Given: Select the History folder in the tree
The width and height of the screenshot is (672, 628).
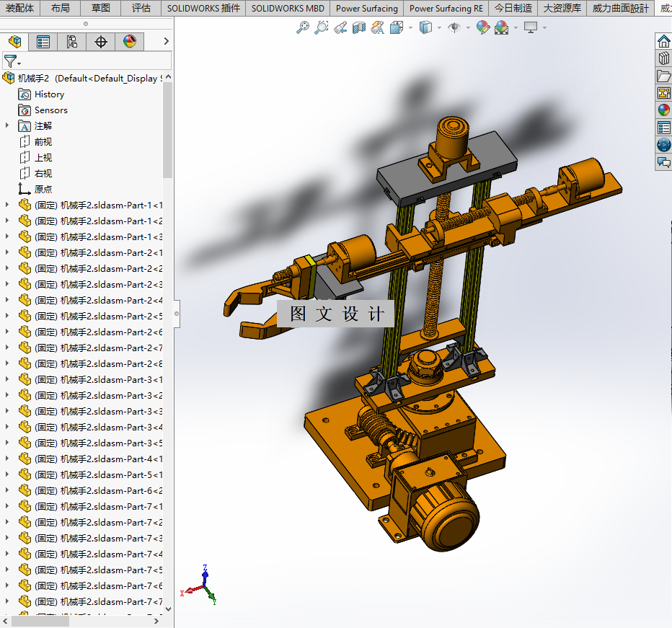Looking at the screenshot, I should click(x=49, y=94).
